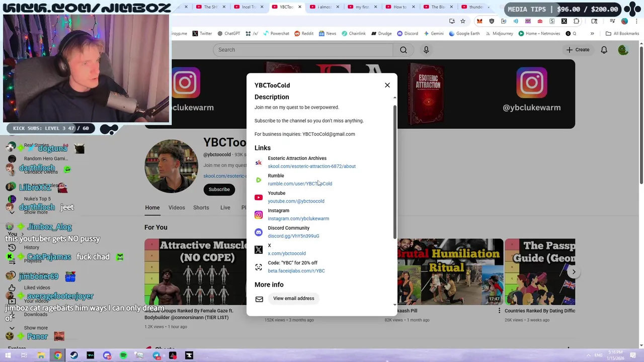
Task: Open the YouTube account avatar menu
Action: tap(623, 50)
